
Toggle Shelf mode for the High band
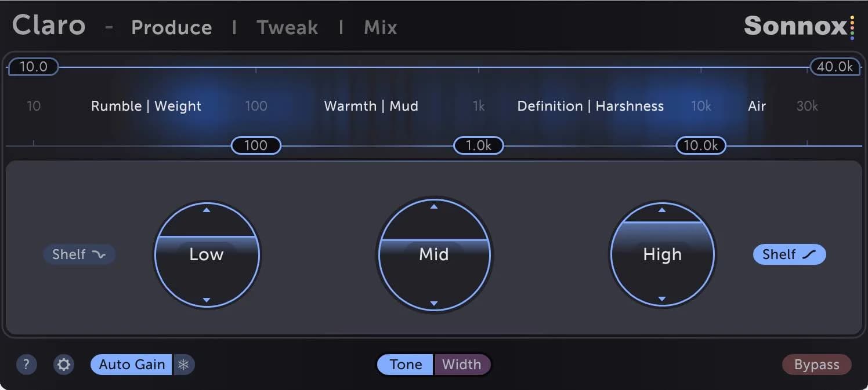789,254
